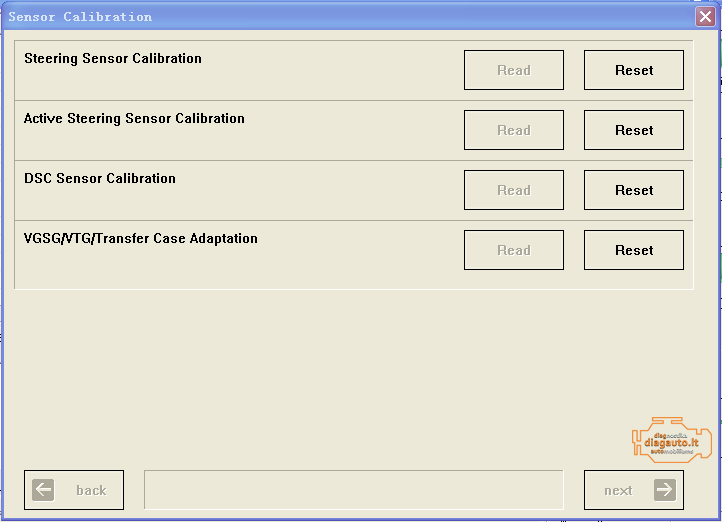
Task: Reset the Active Steering Sensor Calibration
Action: [x=634, y=130]
